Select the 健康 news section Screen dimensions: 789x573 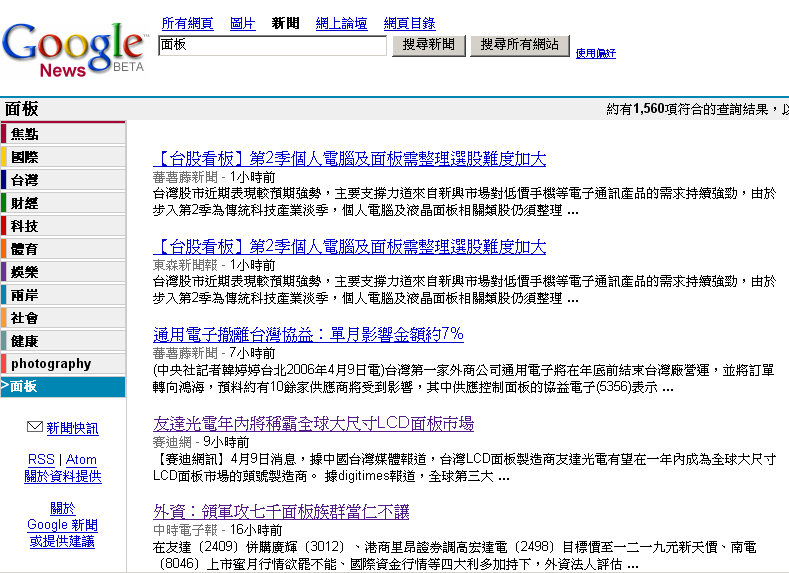63,341
